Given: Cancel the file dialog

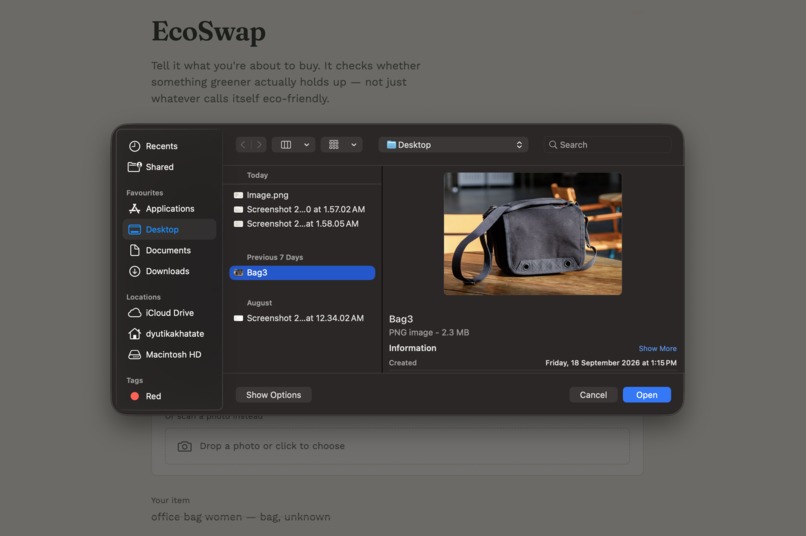Looking at the screenshot, I should tap(593, 395).
